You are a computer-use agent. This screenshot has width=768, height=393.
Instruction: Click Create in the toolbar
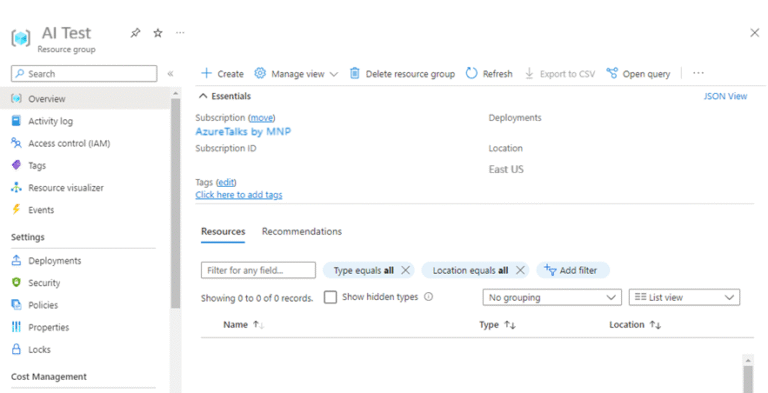pos(222,74)
